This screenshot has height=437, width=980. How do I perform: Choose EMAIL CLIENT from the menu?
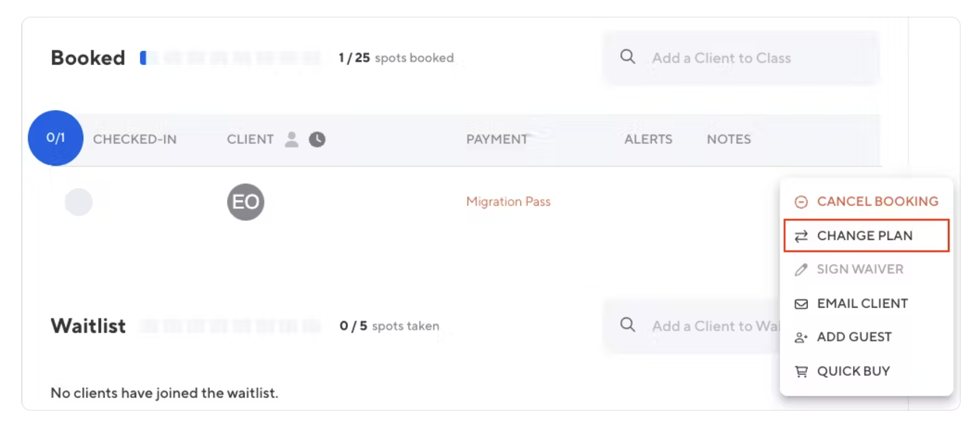862,303
